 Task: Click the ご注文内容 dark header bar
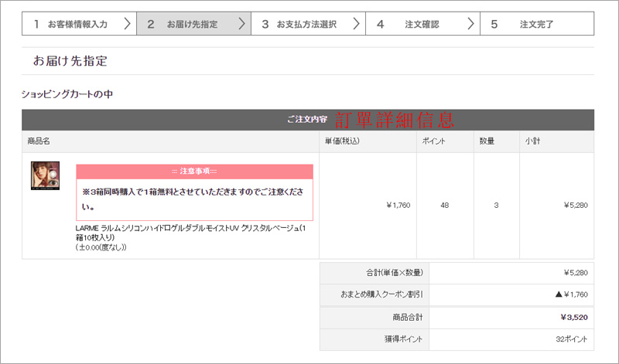click(307, 120)
